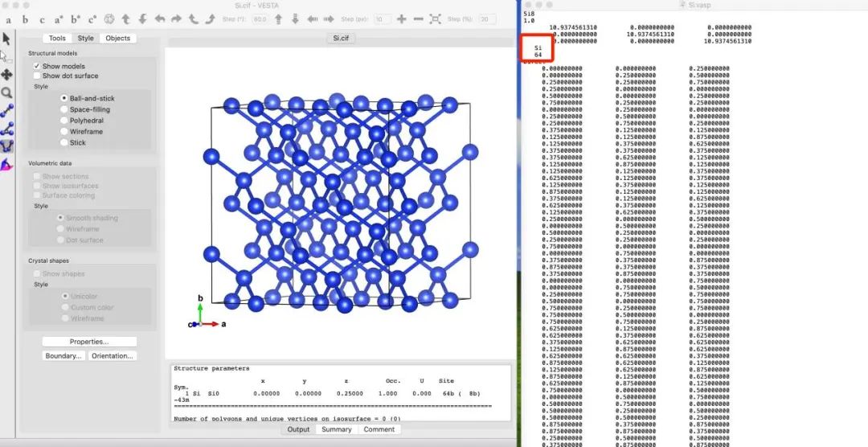
Task: Translate the view downward
Action: coord(295,18)
